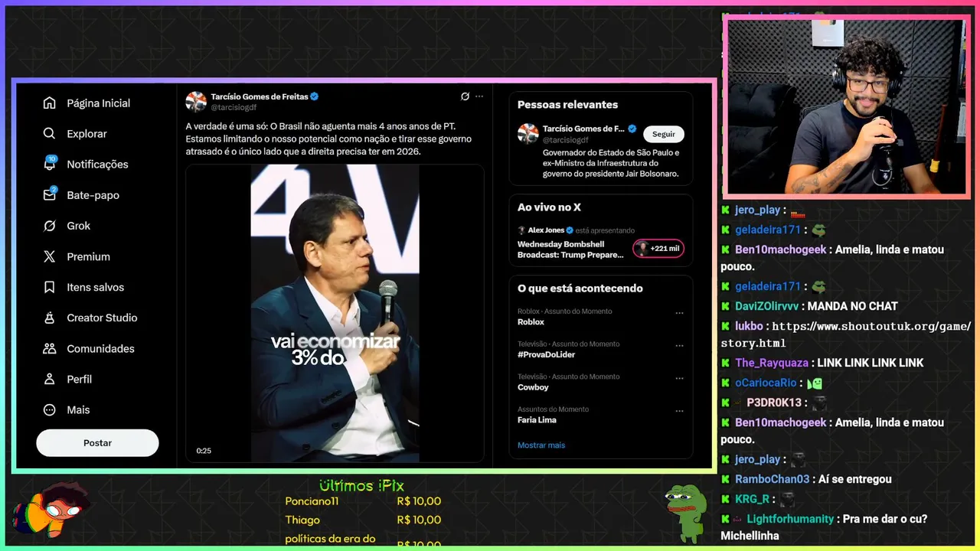This screenshot has width=980, height=551.
Task: Click chat username Lightforhumanity
Action: (790, 519)
